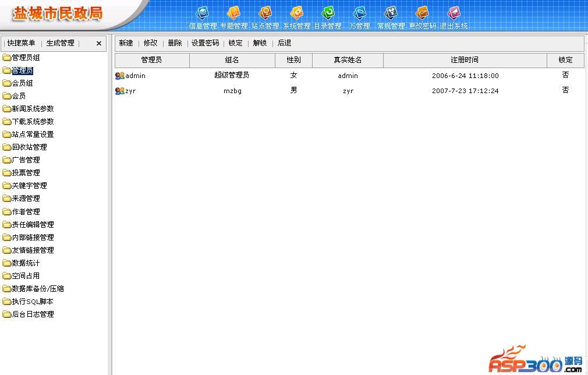588x375 pixels.
Task: Select the 系统管理 icon
Action: [296, 13]
